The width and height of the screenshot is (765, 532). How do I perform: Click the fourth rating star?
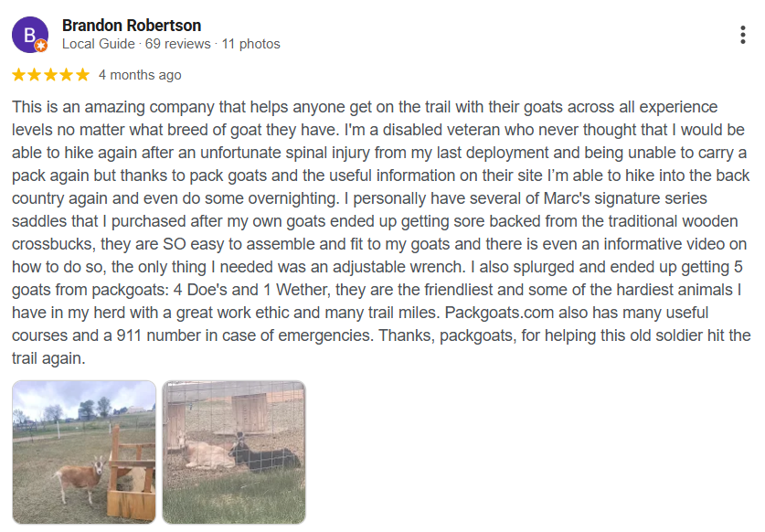67,75
